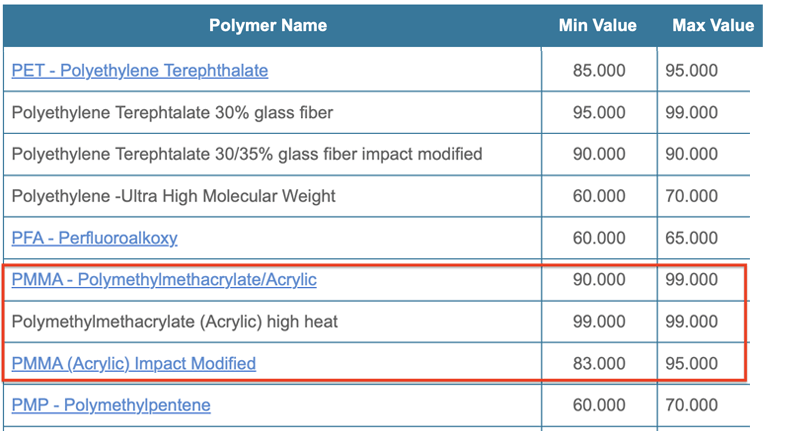Open the PET - Polyethylene Terephthalate link
Viewport: 800px width, 431px height.
point(140,71)
